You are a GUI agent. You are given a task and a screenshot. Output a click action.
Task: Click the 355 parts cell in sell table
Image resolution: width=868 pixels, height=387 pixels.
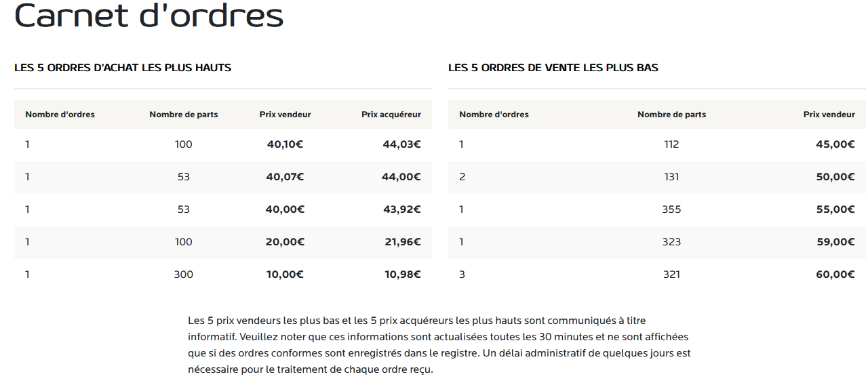tap(671, 209)
